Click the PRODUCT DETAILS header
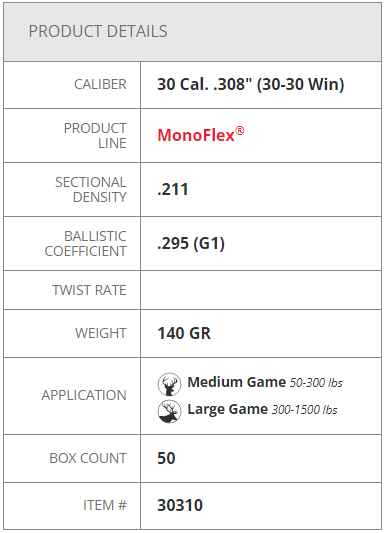This screenshot has width=385, height=533. (98, 31)
